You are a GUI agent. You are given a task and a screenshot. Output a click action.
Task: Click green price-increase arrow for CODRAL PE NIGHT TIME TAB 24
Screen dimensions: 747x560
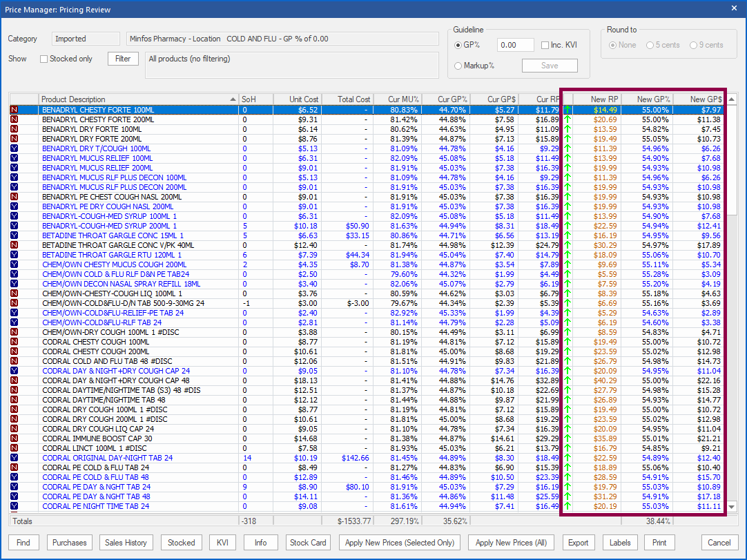567,506
